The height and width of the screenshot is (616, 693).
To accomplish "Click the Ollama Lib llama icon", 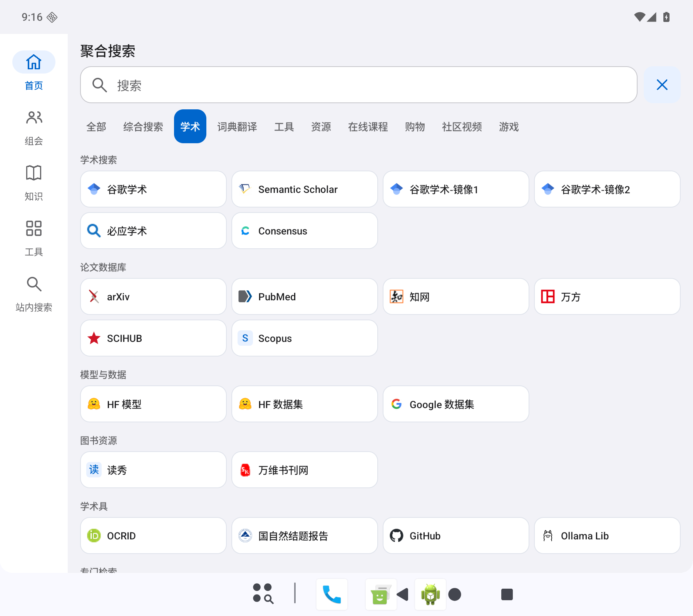I will (x=548, y=536).
